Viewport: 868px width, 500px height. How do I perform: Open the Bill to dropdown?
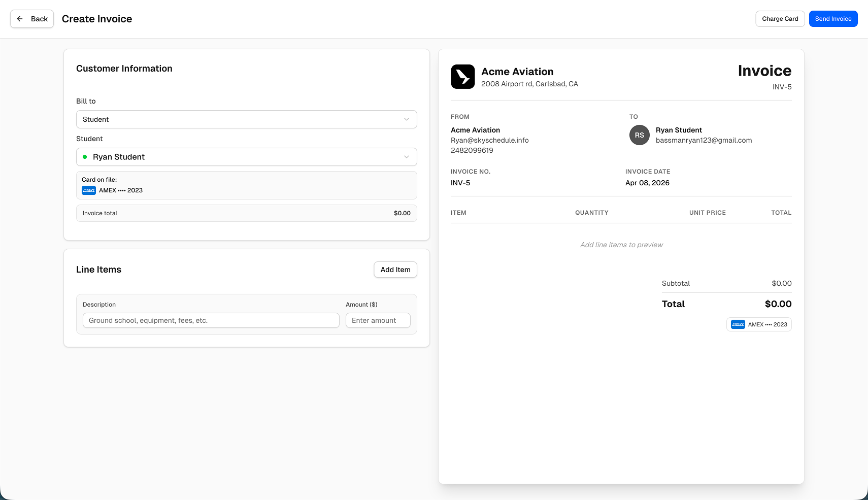(246, 119)
